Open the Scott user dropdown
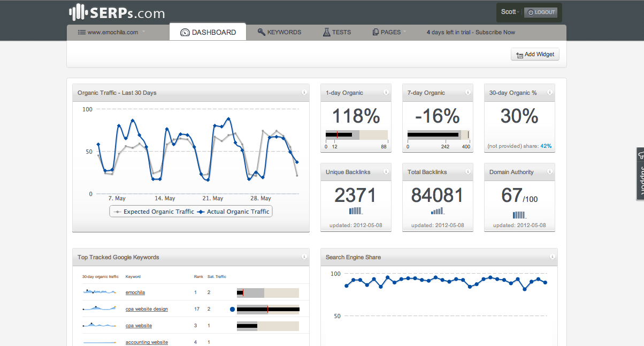The height and width of the screenshot is (346, 644). point(510,12)
